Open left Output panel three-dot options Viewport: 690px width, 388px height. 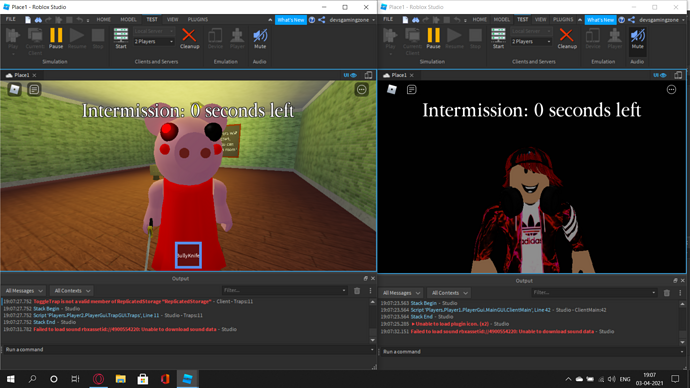tap(371, 290)
